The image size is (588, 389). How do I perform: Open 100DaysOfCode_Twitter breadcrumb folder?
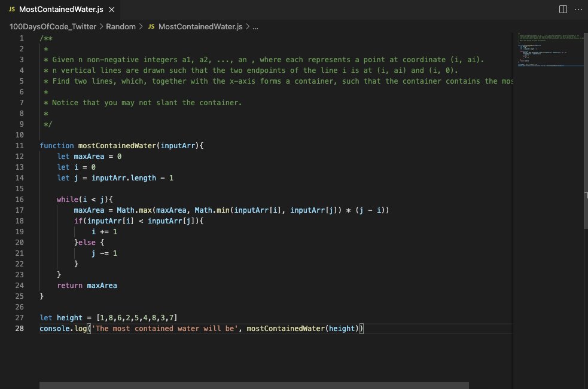click(53, 27)
